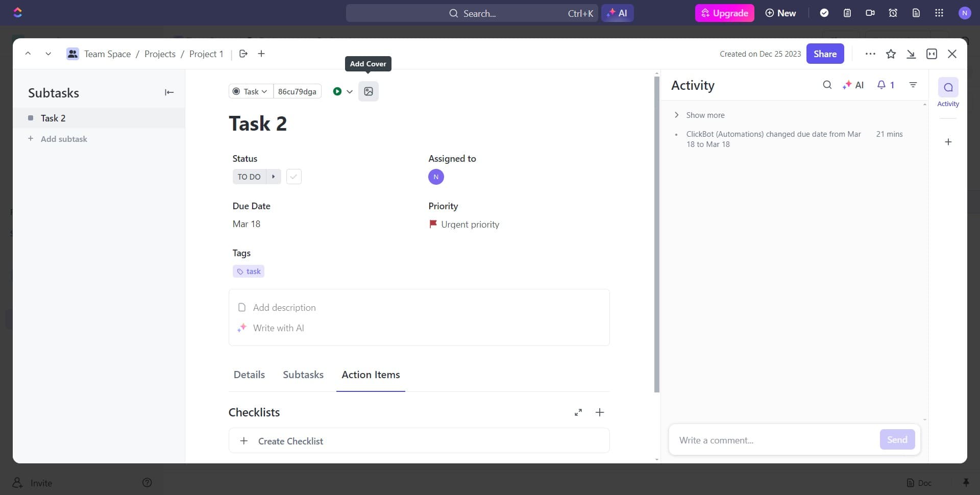980x495 pixels.
Task: Open the Task type dropdown
Action: 250,91
